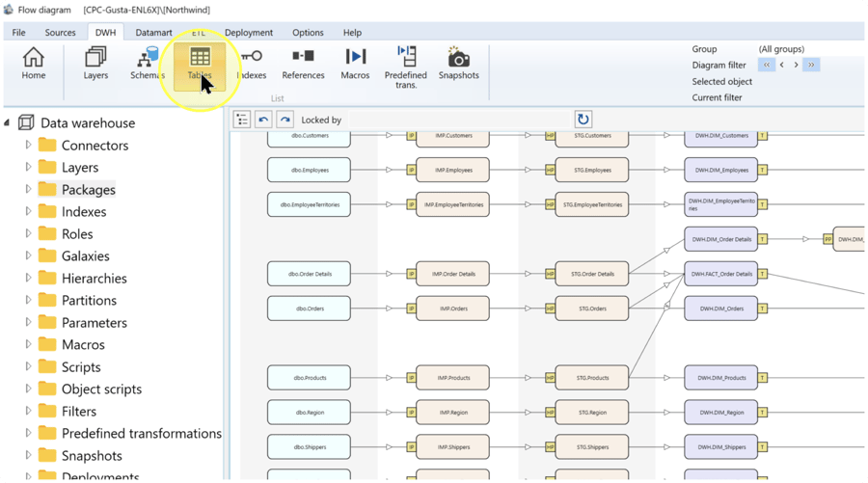Switch to the Datamart tab
The width and height of the screenshot is (868, 483).
pyautogui.click(x=153, y=32)
